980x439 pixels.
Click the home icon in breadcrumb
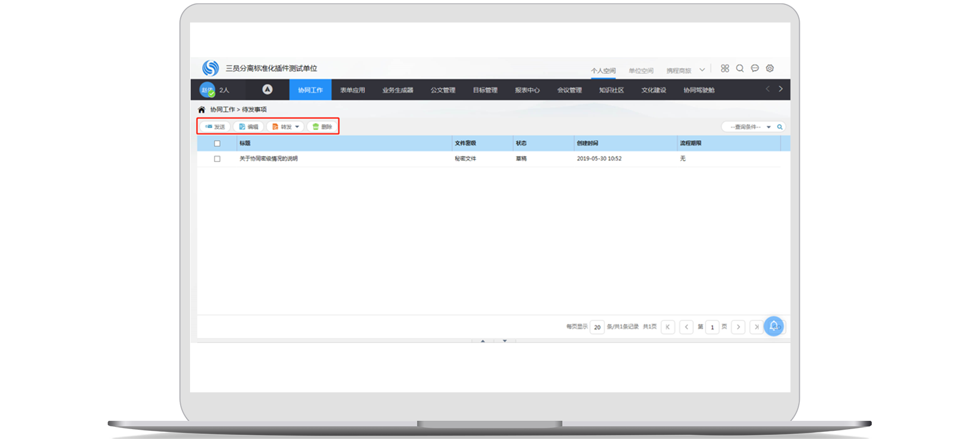(202, 110)
